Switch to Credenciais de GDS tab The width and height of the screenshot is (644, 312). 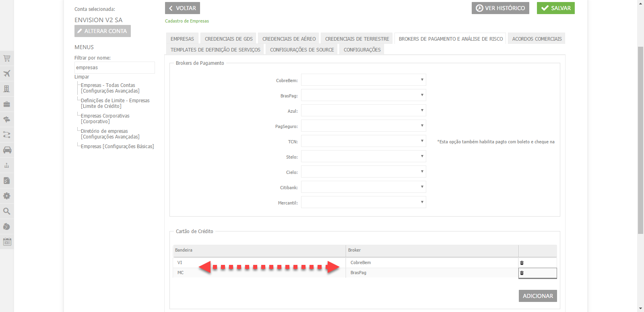coord(229,39)
